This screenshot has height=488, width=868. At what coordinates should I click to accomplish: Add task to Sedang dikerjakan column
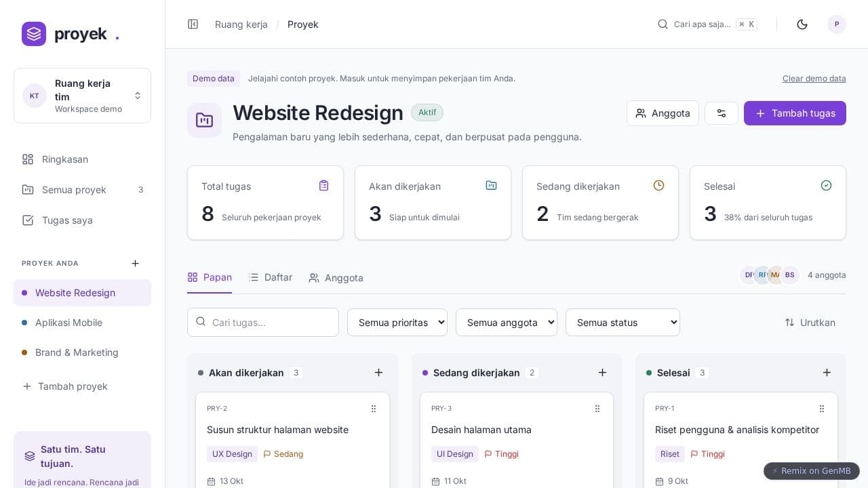pos(602,373)
